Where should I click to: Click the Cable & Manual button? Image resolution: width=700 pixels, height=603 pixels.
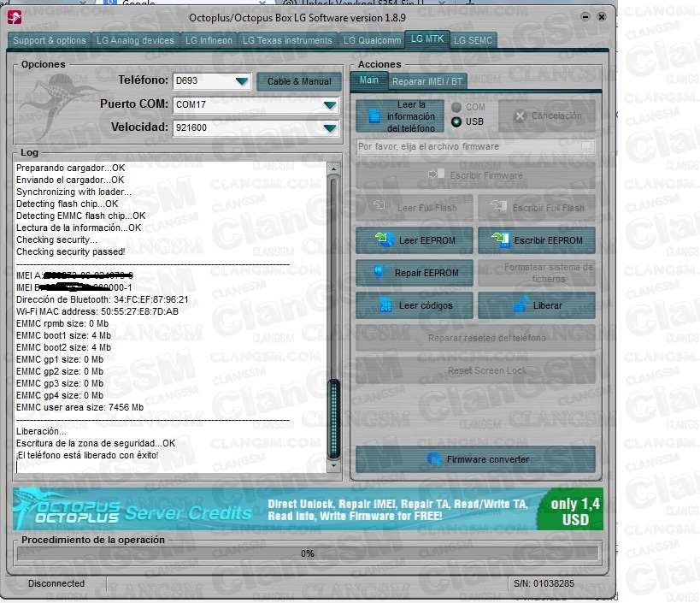tap(299, 82)
